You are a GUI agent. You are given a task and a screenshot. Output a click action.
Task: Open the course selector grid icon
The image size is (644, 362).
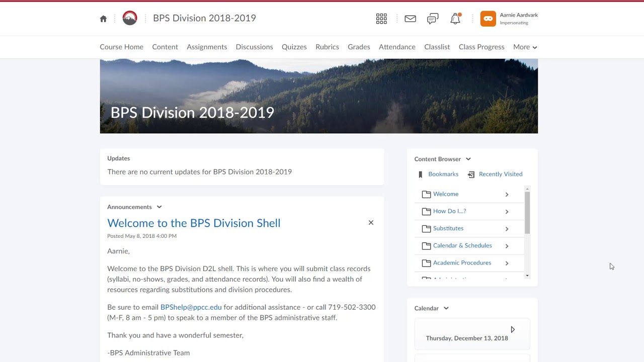click(x=381, y=19)
